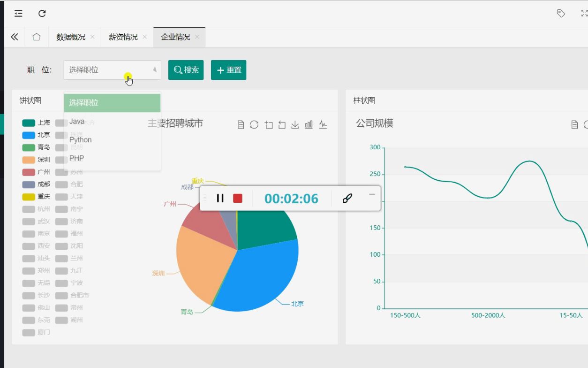588x368 pixels.
Task: Switch to the 薪资情况 tab
Action: (x=123, y=37)
